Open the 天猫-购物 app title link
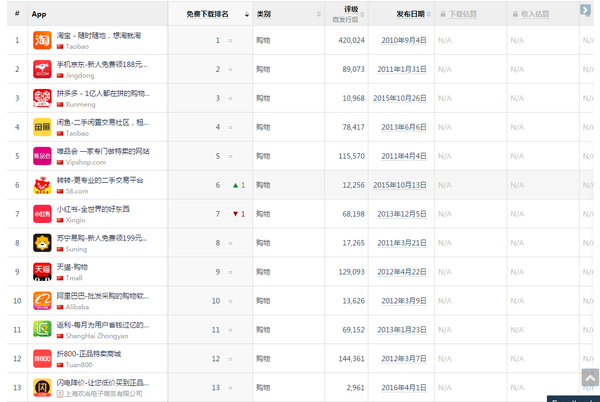600x402 pixels. point(72,267)
